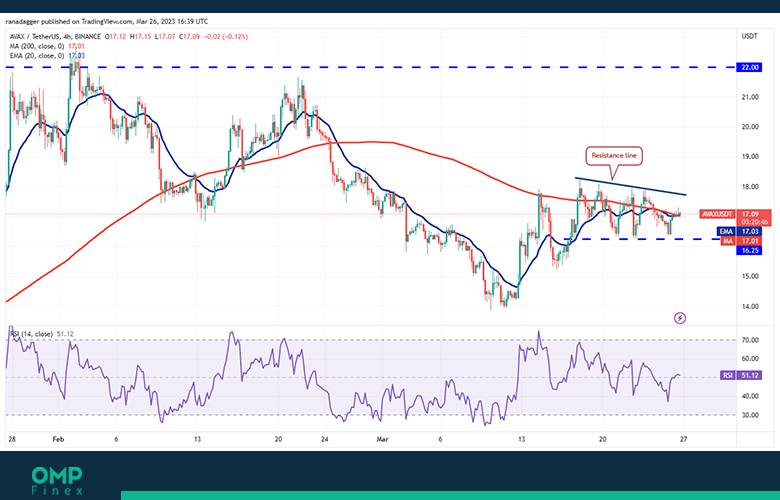Click the "MA (200, close, 0)" legend

[x=37, y=46]
